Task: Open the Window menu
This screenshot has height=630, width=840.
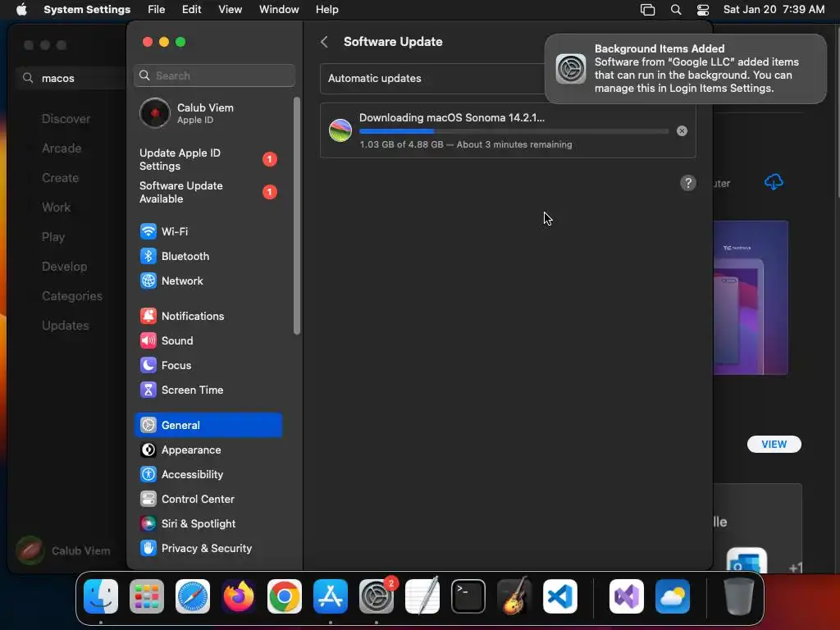Action: click(x=279, y=10)
